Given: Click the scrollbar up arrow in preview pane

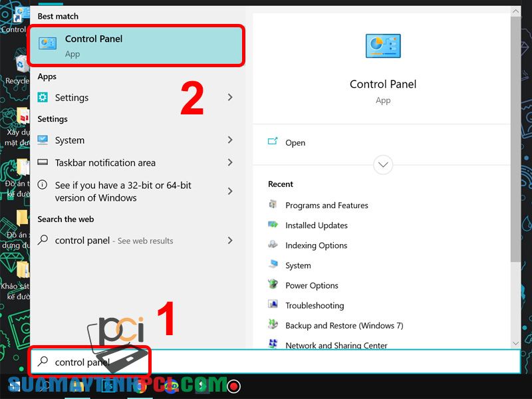Looking at the screenshot, I should tap(516, 11).
